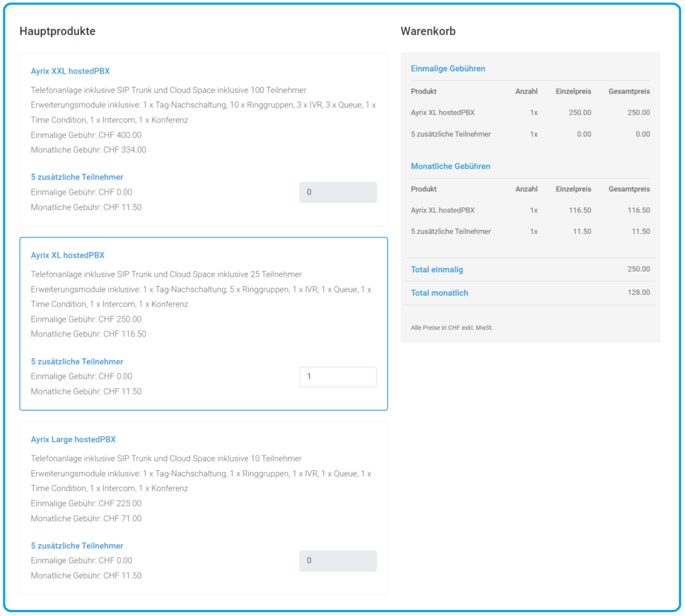Viewport: 685px width, 616px height.
Task: Click 'Alle Preise in CHF exkl. MwSt.' note
Action: [452, 328]
